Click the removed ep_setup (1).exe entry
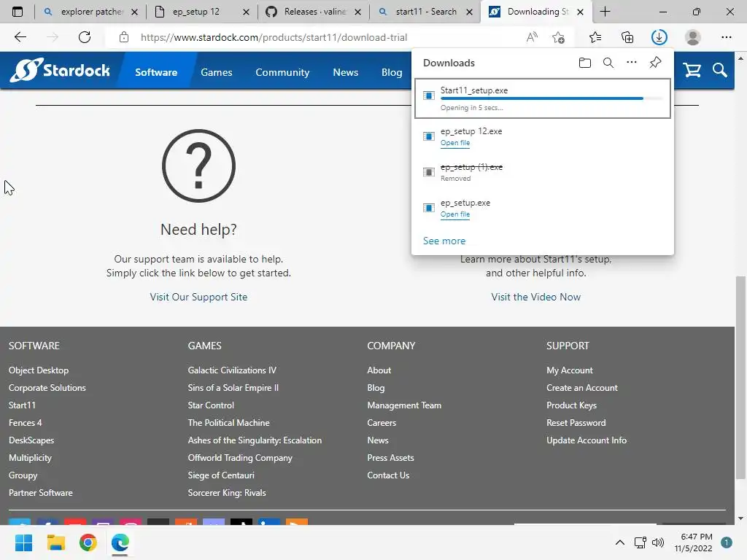The image size is (747, 560). click(543, 172)
